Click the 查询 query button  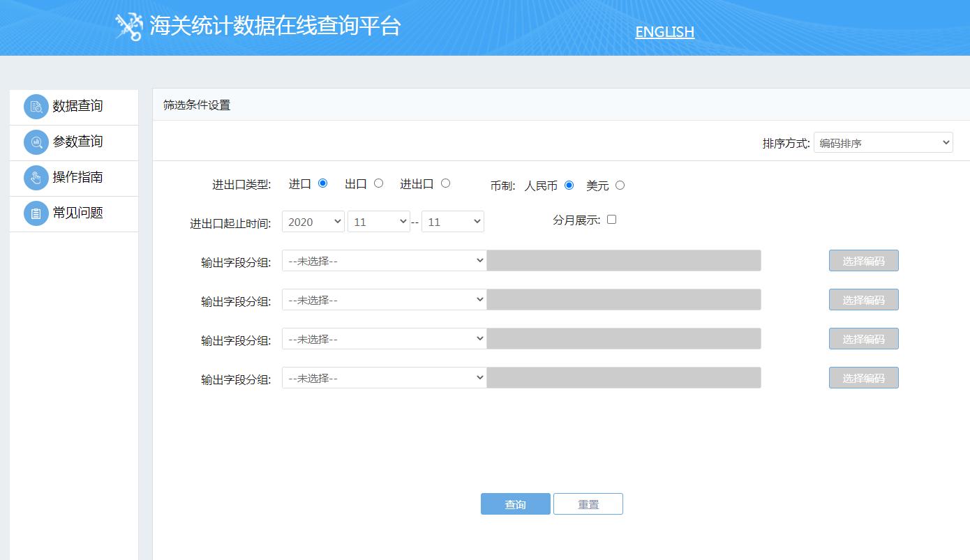[515, 504]
